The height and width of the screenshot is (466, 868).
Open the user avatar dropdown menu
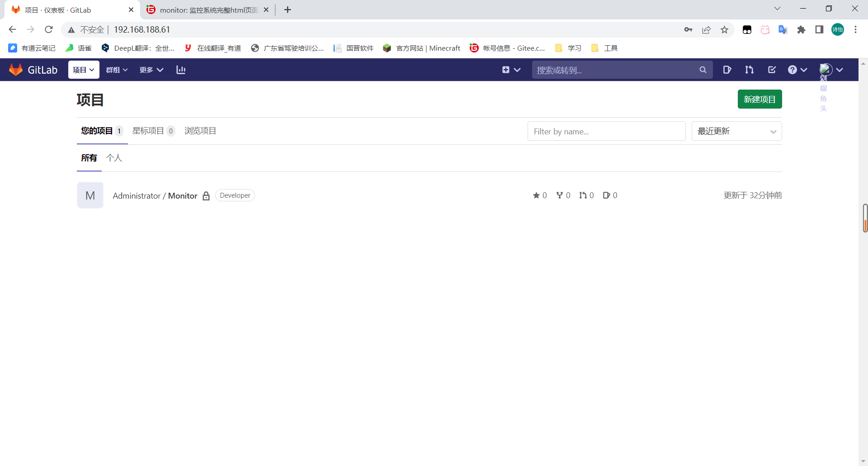coord(831,69)
